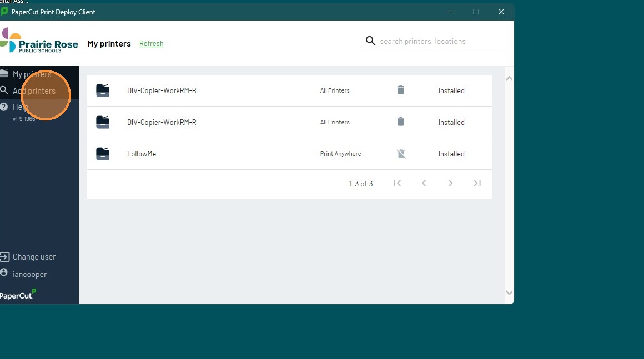644x359 pixels.
Task: Select the DIV-Copier-WorkRM-B printer name
Action: pos(162,90)
